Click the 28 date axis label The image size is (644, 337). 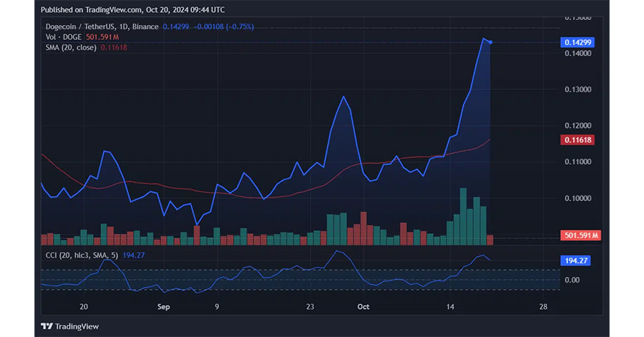[543, 307]
